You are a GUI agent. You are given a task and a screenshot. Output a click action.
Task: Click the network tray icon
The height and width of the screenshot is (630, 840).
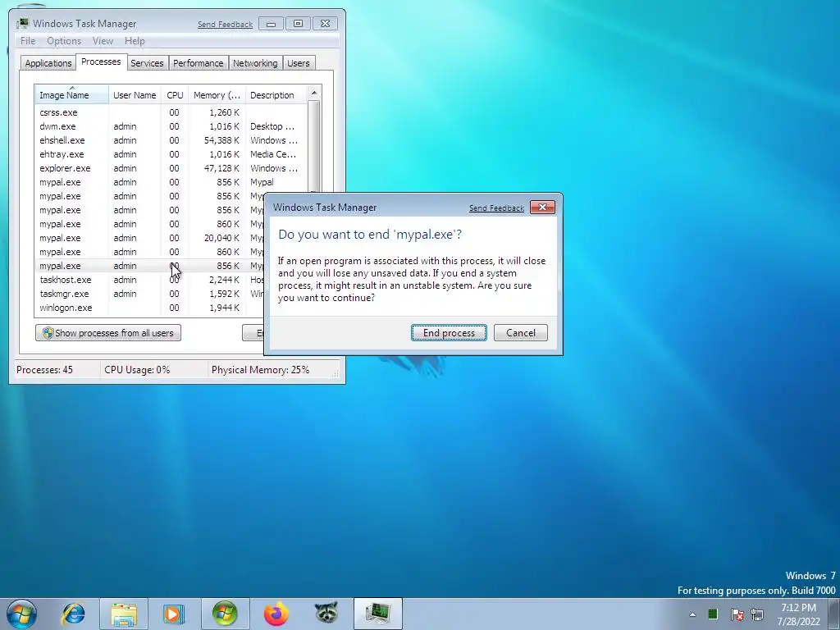(757, 614)
